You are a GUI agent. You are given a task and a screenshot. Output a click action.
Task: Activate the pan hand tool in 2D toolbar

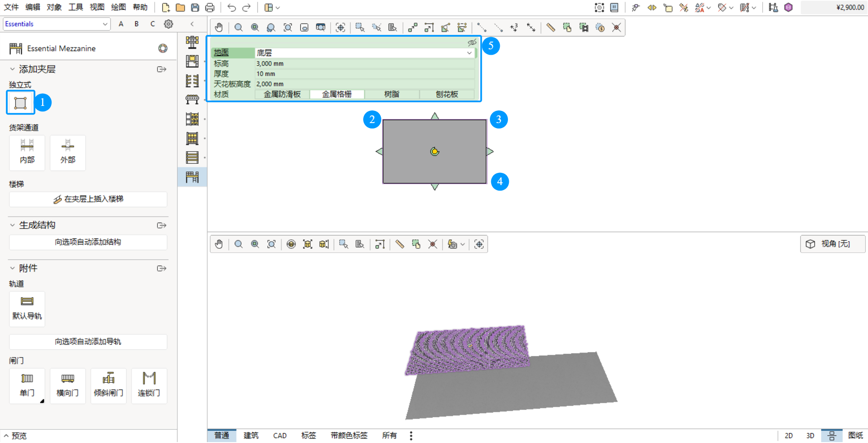click(x=219, y=28)
